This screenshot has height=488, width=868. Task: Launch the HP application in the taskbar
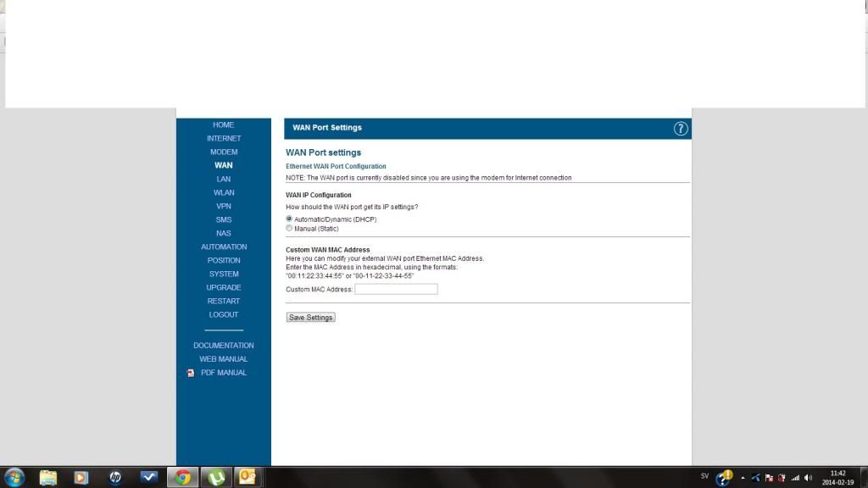point(115,477)
